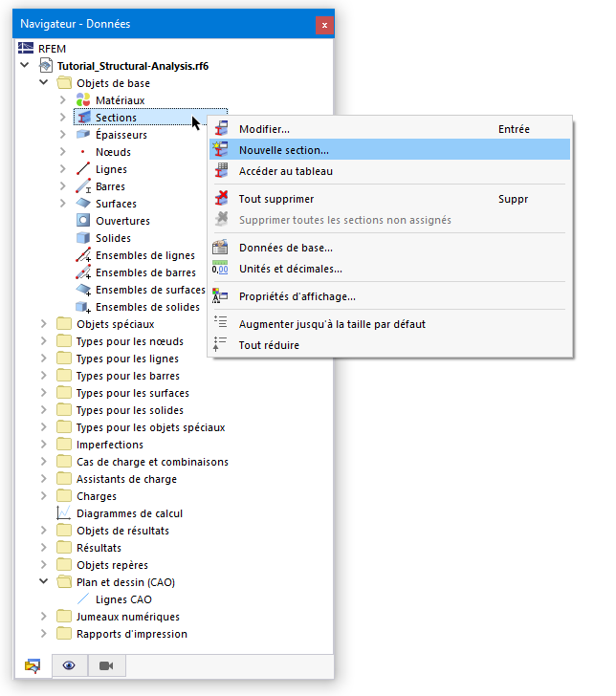
Task: Click the Lignes CAO blue line icon
Action: pyautogui.click(x=83, y=599)
